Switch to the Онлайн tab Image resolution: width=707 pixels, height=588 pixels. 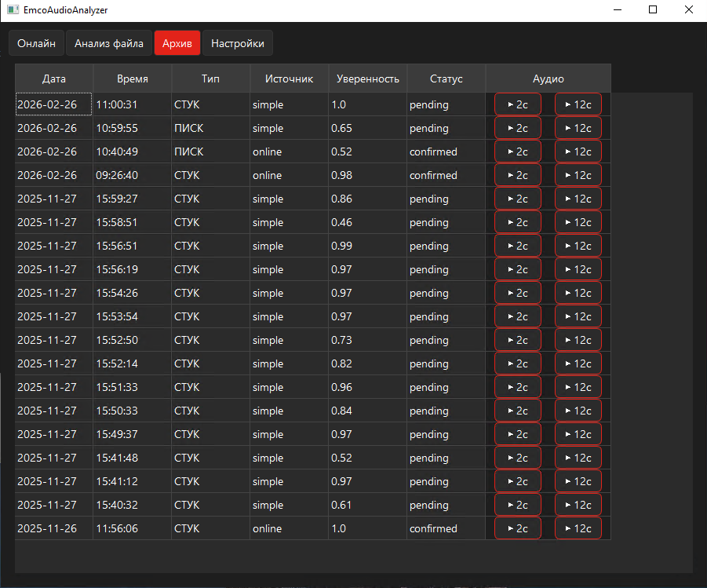(37, 43)
